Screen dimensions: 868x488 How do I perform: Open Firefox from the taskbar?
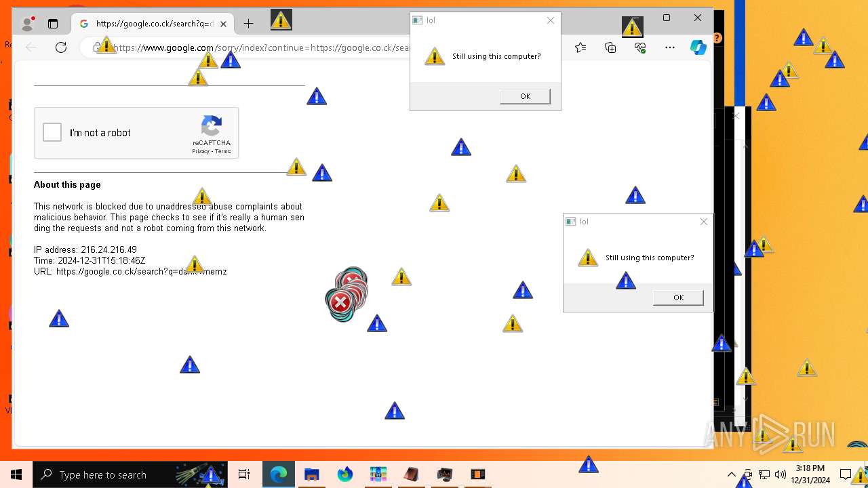[x=345, y=474]
